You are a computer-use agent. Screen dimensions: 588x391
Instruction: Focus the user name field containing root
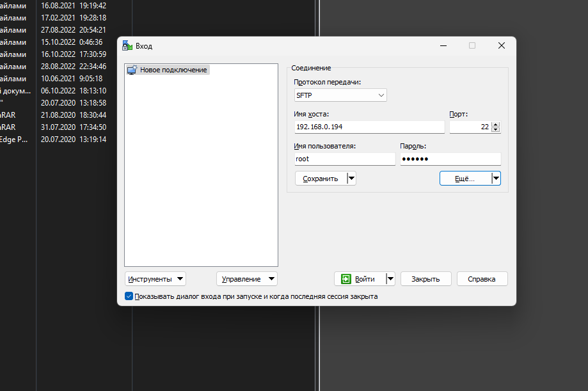tap(344, 159)
